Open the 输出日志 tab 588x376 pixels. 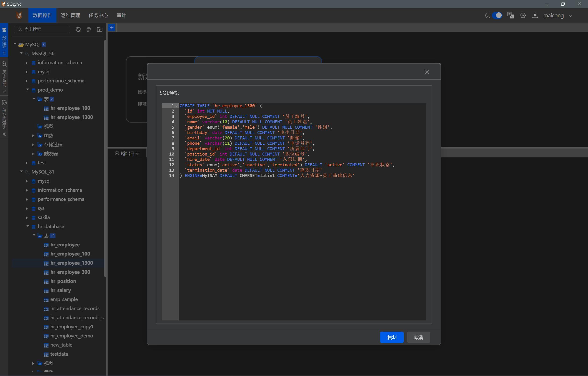127,153
